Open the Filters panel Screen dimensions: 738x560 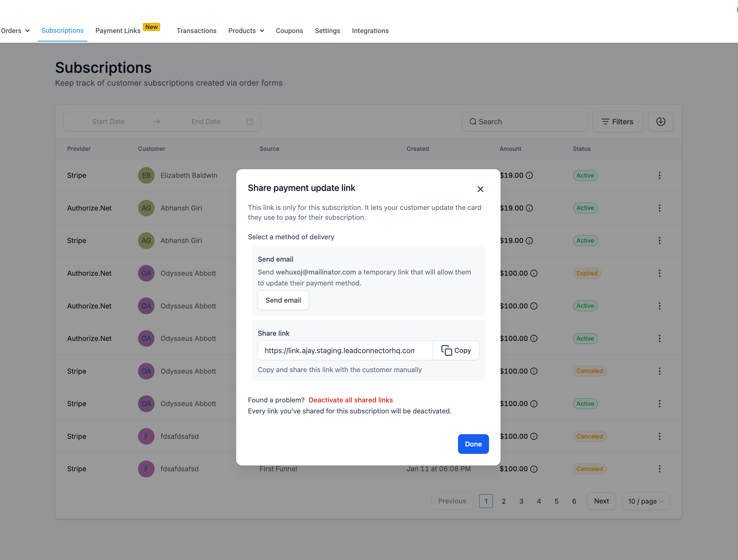pyautogui.click(x=617, y=121)
